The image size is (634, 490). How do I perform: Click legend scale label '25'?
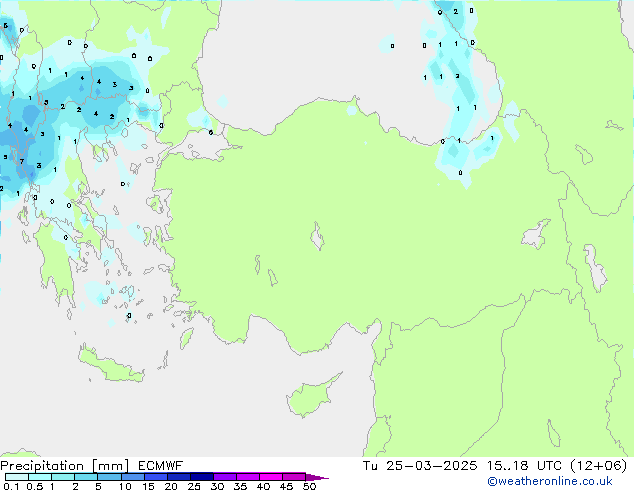(x=194, y=486)
